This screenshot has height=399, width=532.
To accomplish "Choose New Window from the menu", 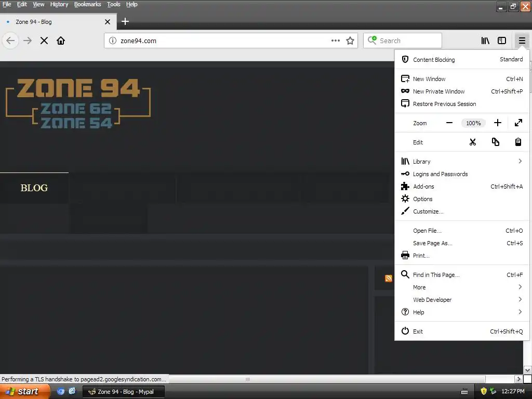I will coord(462,79).
